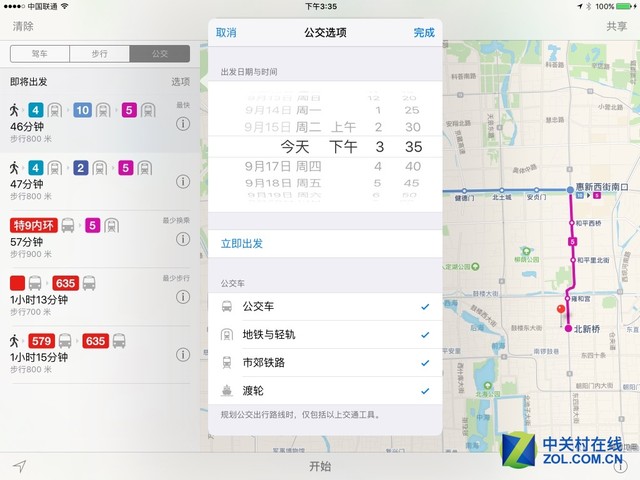
Task: Tap line 10 badge in first route
Action: (82, 110)
